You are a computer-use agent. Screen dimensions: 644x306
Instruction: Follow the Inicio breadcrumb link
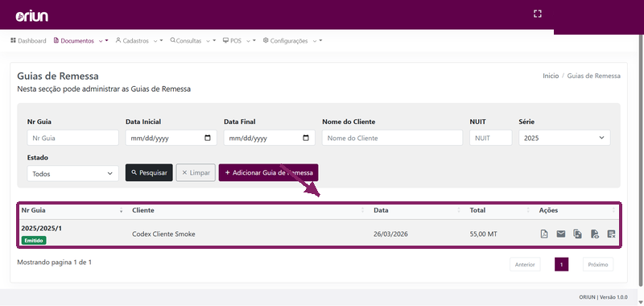(x=551, y=76)
